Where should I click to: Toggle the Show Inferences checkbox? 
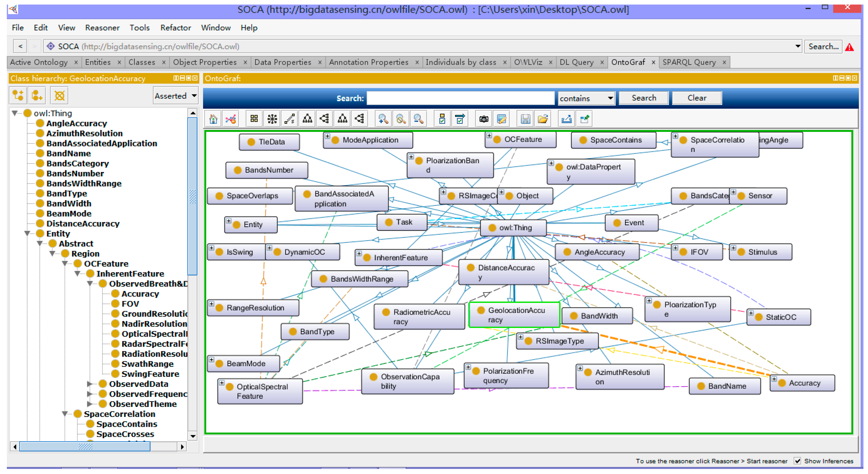[797, 461]
